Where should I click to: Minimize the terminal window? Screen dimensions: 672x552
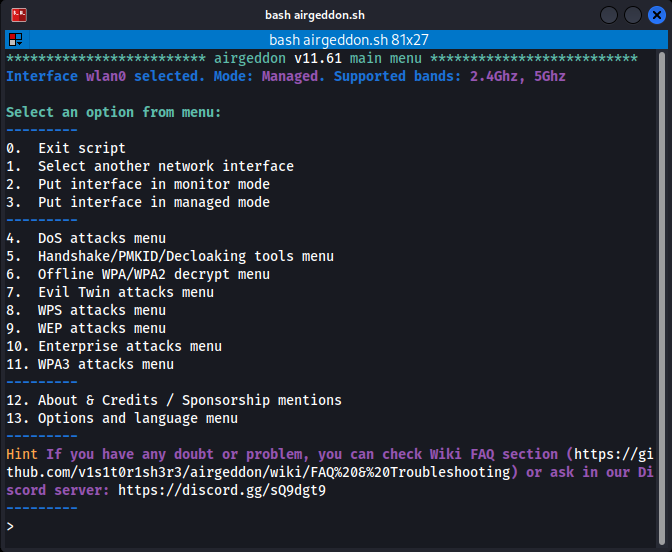609,15
